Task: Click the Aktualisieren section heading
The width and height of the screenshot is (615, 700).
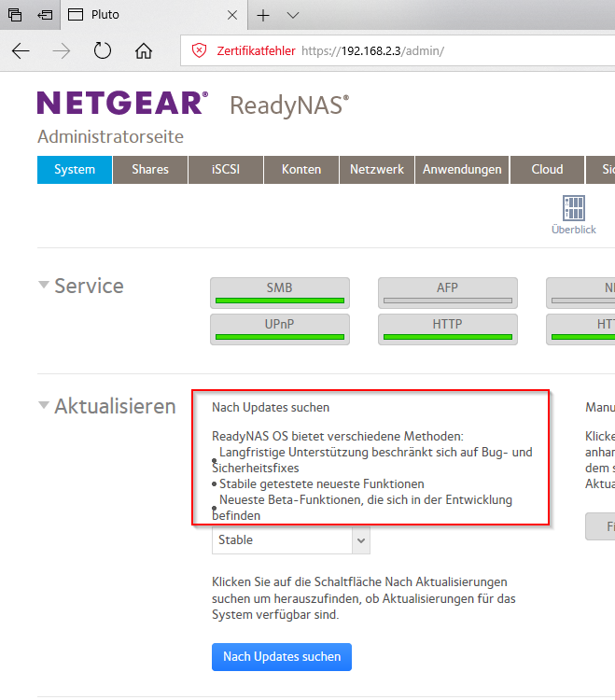Action: [115, 406]
